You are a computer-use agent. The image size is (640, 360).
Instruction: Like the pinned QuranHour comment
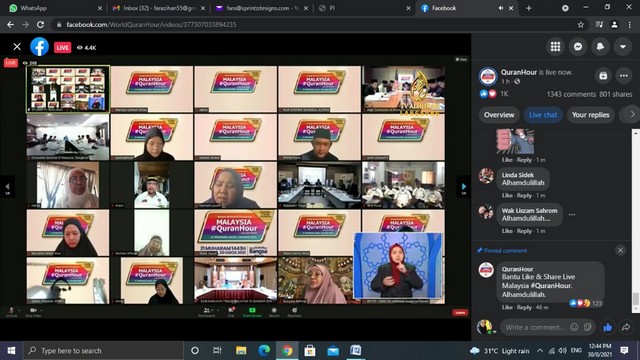click(x=507, y=307)
